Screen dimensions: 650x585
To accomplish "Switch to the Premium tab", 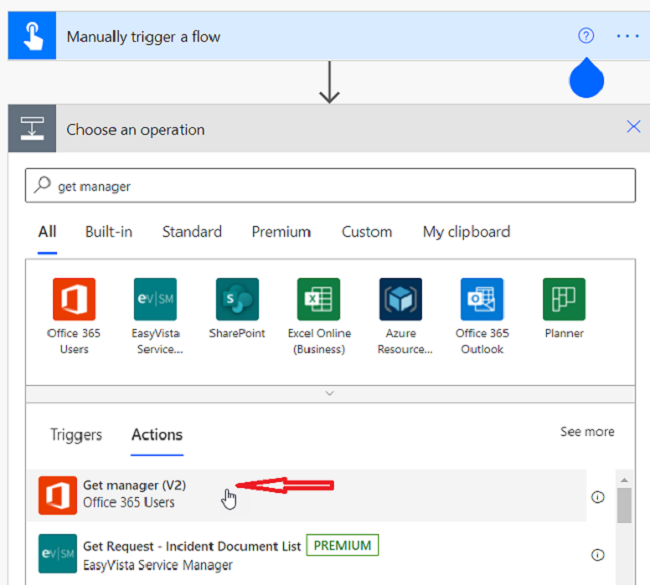I will pos(281,232).
